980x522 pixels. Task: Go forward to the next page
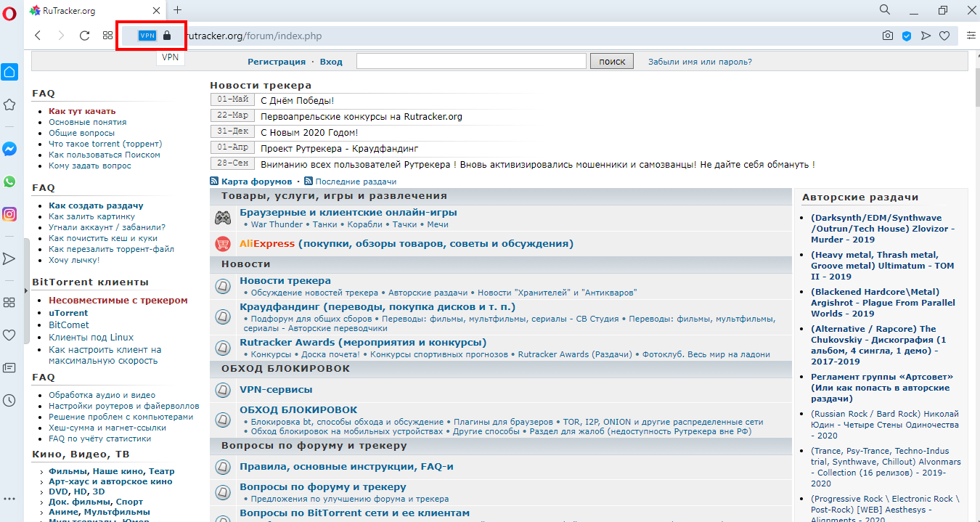coord(61,36)
